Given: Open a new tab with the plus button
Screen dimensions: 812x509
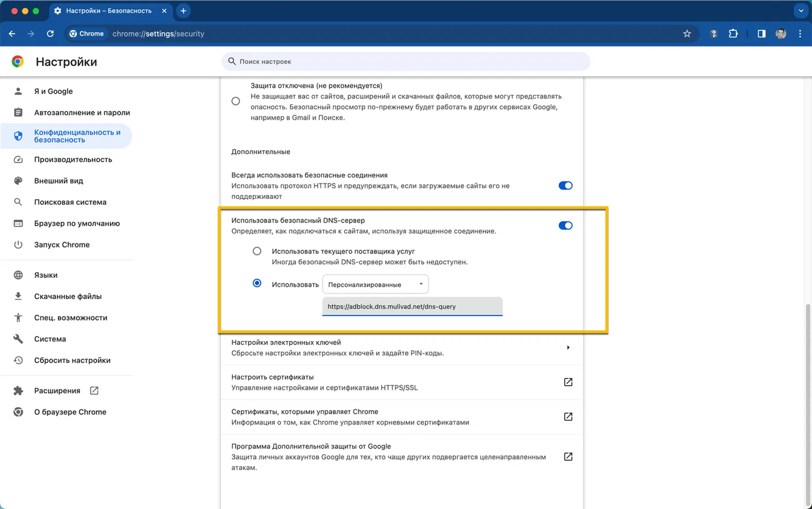Looking at the screenshot, I should tap(184, 11).
